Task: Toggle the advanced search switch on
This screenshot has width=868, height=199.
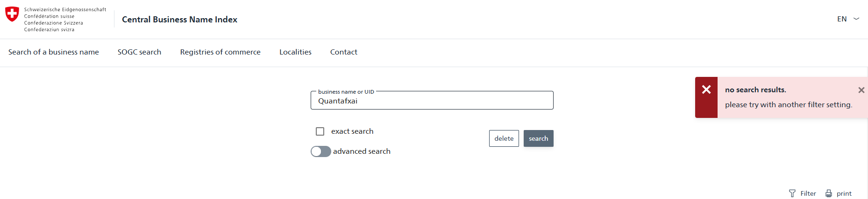Action: click(321, 151)
